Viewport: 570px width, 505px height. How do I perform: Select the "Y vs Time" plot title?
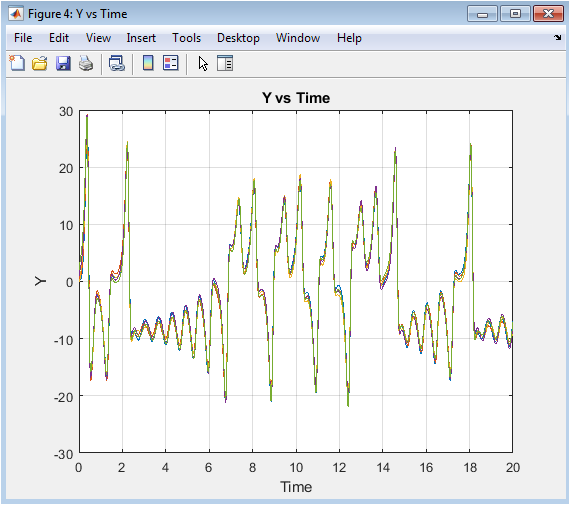coord(296,98)
